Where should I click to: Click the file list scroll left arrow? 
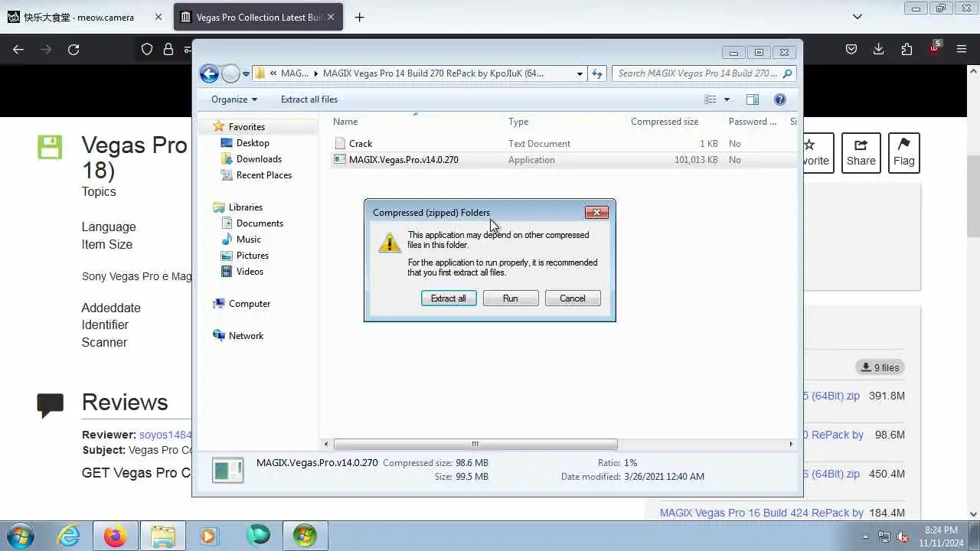327,444
